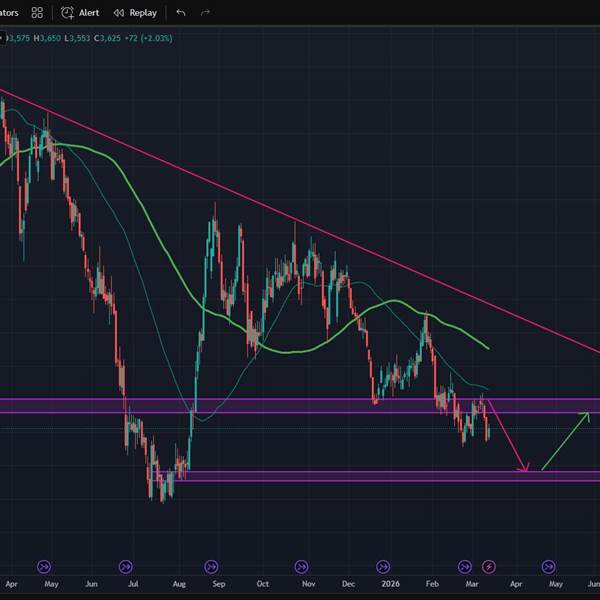Undo the last chart action
Image resolution: width=600 pixels, height=600 pixels.
[x=180, y=13]
